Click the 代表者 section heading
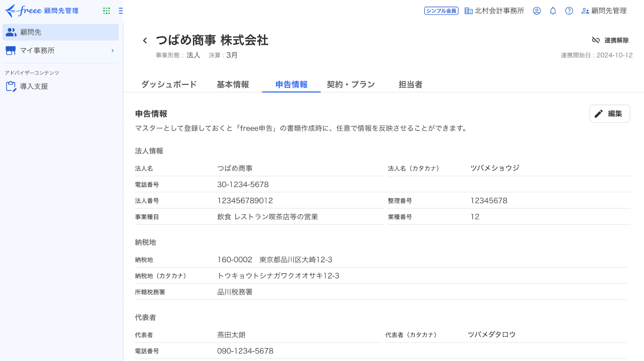Viewport: 644px width, 361px height. tap(145, 318)
